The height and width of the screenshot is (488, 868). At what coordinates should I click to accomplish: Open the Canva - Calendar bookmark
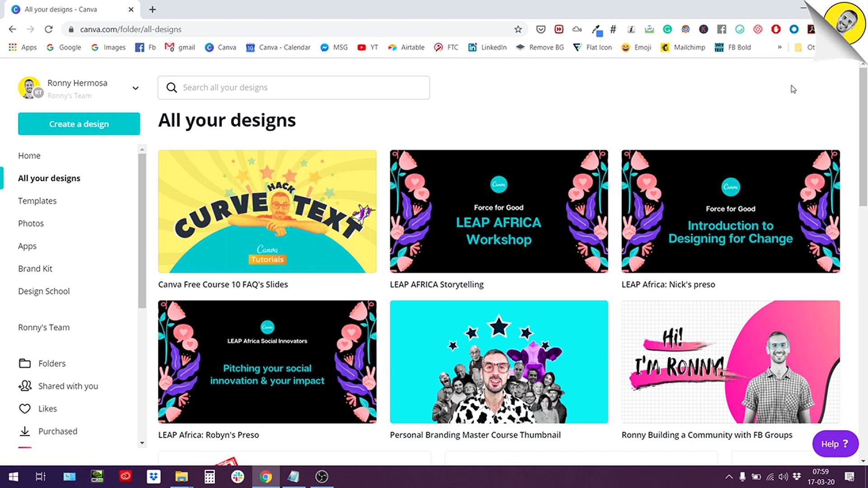click(x=278, y=47)
